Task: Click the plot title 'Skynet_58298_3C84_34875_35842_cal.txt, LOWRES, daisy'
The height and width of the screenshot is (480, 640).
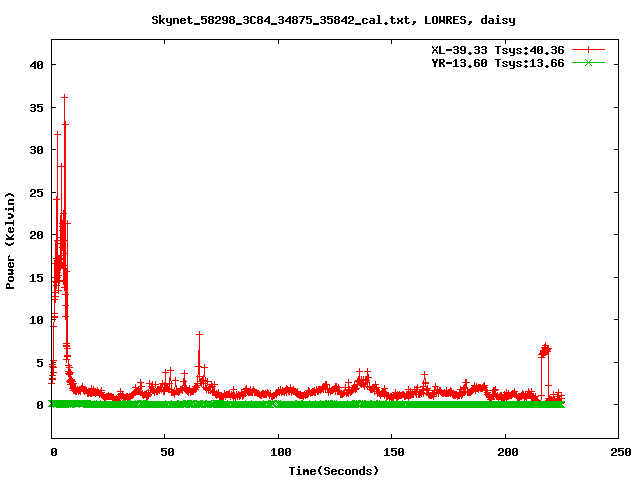Action: (333, 20)
